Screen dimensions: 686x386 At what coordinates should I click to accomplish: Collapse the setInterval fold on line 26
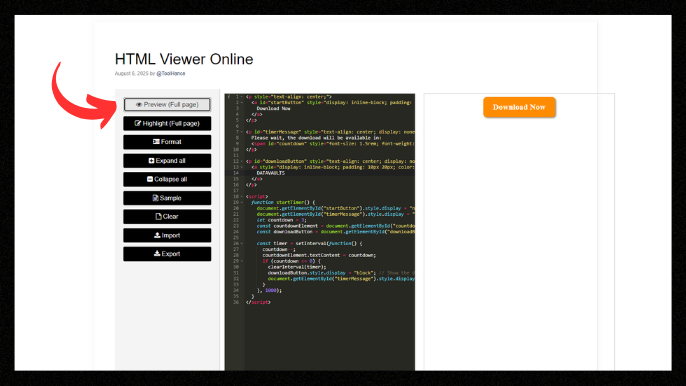tap(242, 243)
